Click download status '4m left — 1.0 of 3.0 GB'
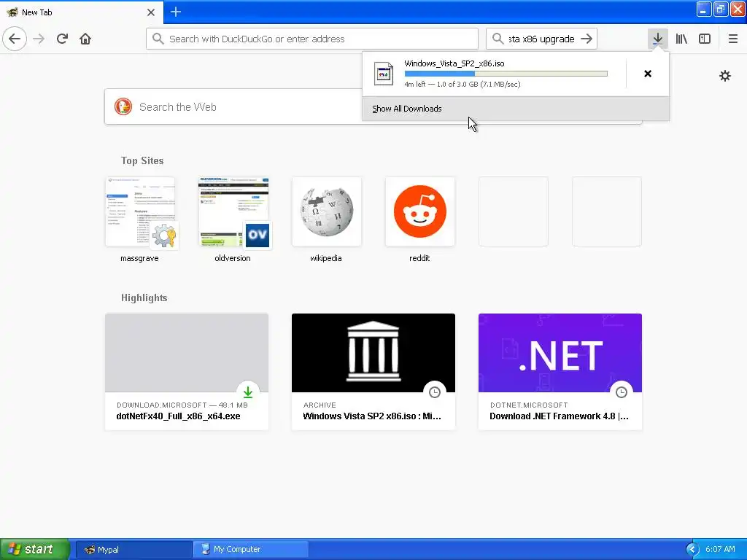Viewport: 747px width, 560px height. pos(462,85)
